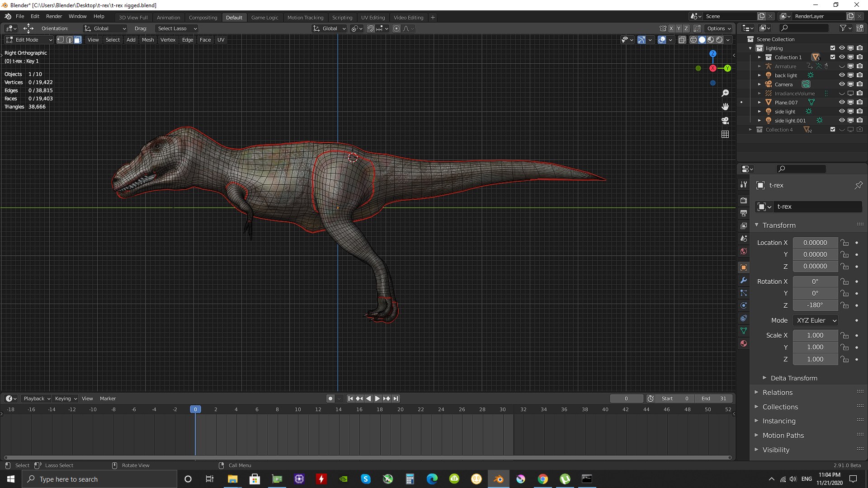868x488 pixels.
Task: Open the Vertex menu in viewport header
Action: pyautogui.click(x=168, y=40)
